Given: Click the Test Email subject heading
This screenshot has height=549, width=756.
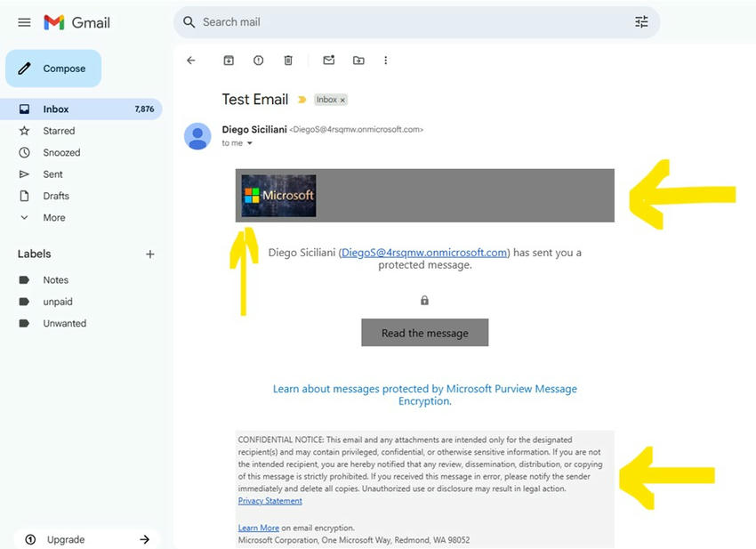Looking at the screenshot, I should coord(255,100).
